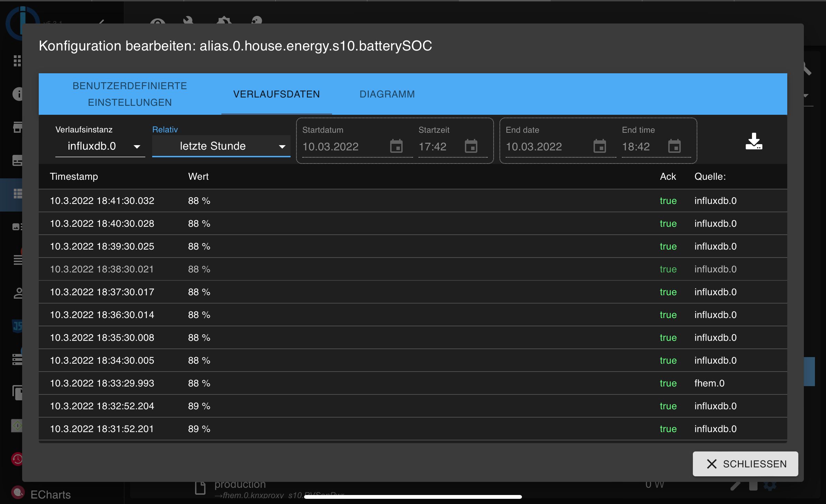Screen dimensions: 826x504
Task: Click the X icon on Schliessen
Action: coord(712,464)
